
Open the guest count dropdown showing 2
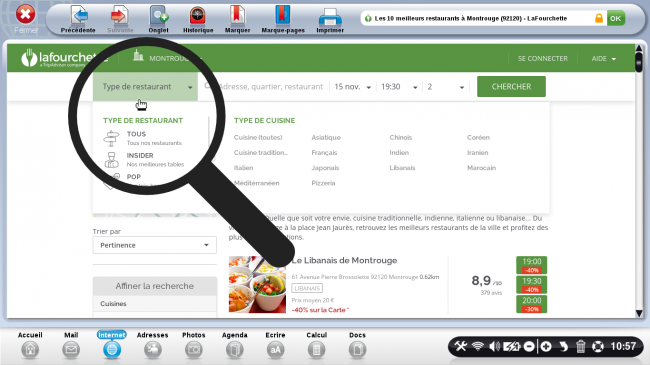point(446,87)
